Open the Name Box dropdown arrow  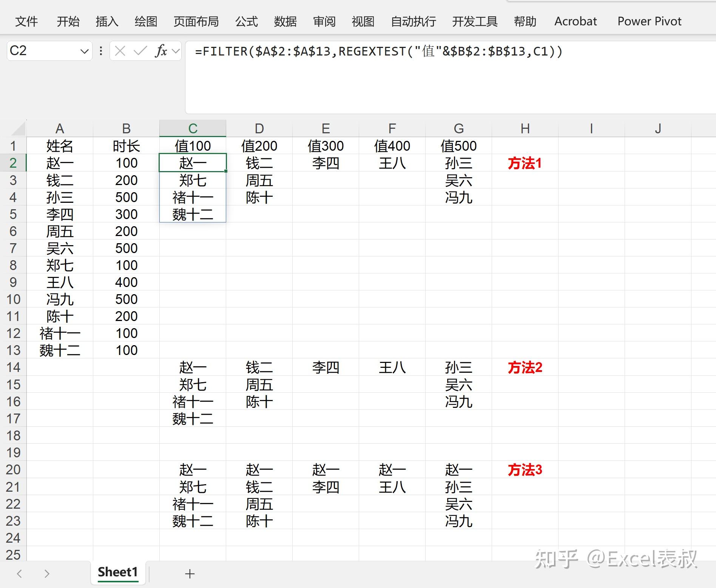click(x=85, y=51)
